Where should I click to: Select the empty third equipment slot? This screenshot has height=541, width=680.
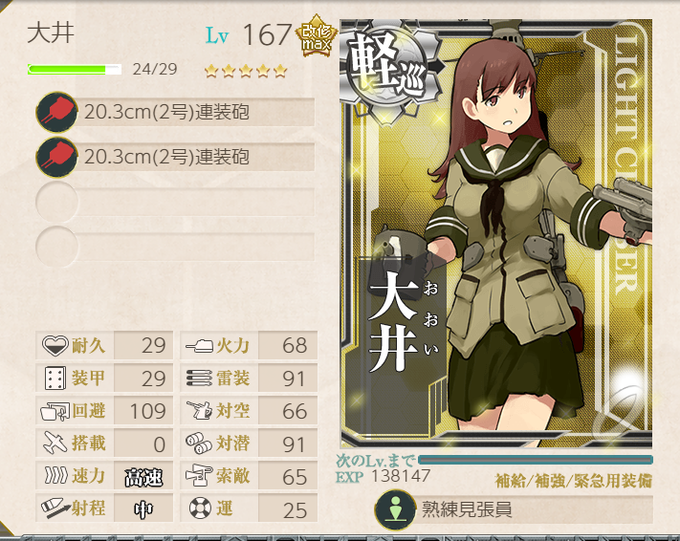click(175, 202)
